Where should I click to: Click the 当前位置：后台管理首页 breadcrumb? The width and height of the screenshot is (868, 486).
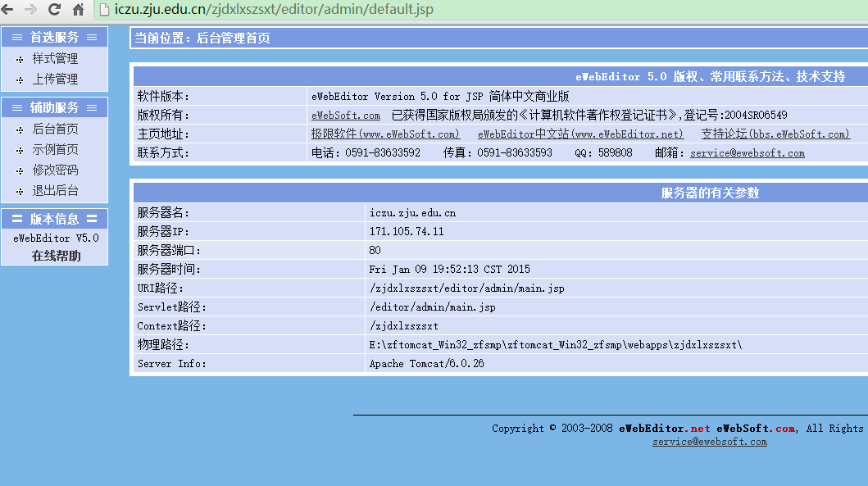[x=202, y=39]
